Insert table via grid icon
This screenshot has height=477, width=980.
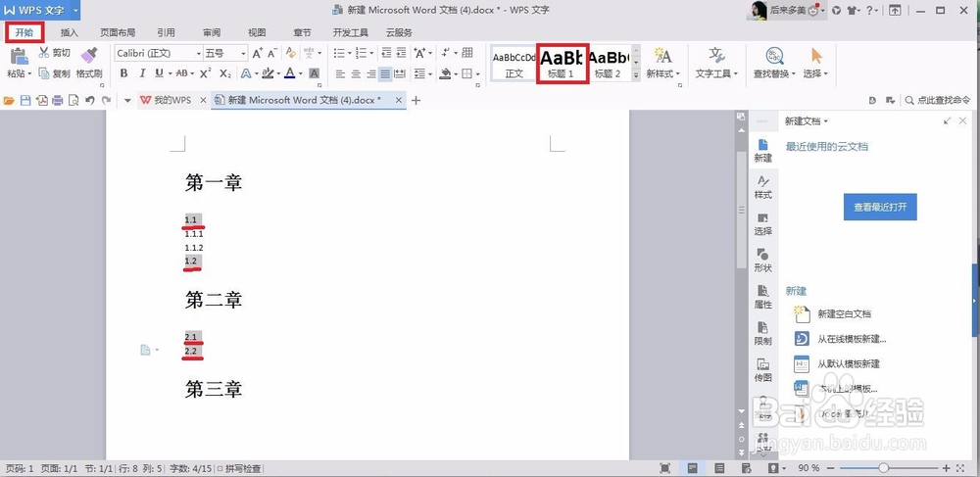466,53
